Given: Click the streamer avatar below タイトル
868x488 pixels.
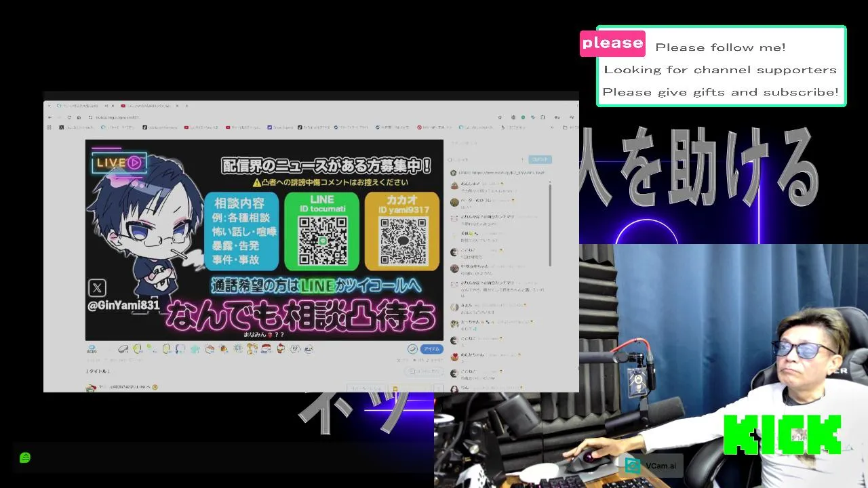Looking at the screenshot, I should pyautogui.click(x=91, y=388).
